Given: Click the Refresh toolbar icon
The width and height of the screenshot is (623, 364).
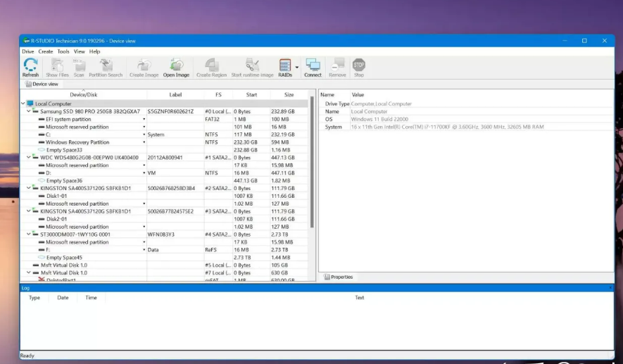Looking at the screenshot, I should tap(30, 68).
